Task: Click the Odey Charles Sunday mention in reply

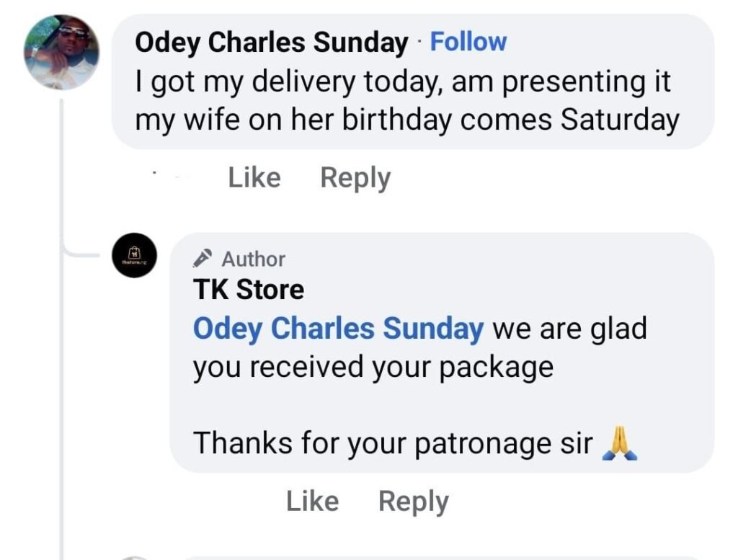Action: 338,329
